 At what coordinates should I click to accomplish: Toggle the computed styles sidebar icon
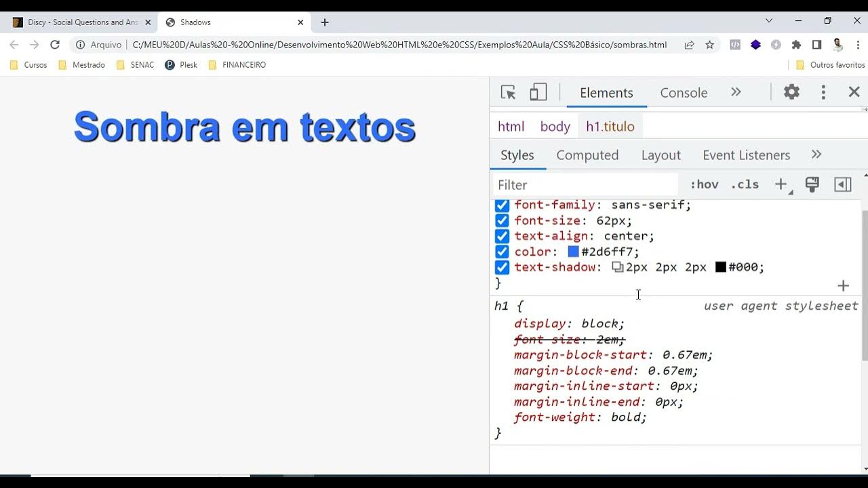click(x=843, y=184)
